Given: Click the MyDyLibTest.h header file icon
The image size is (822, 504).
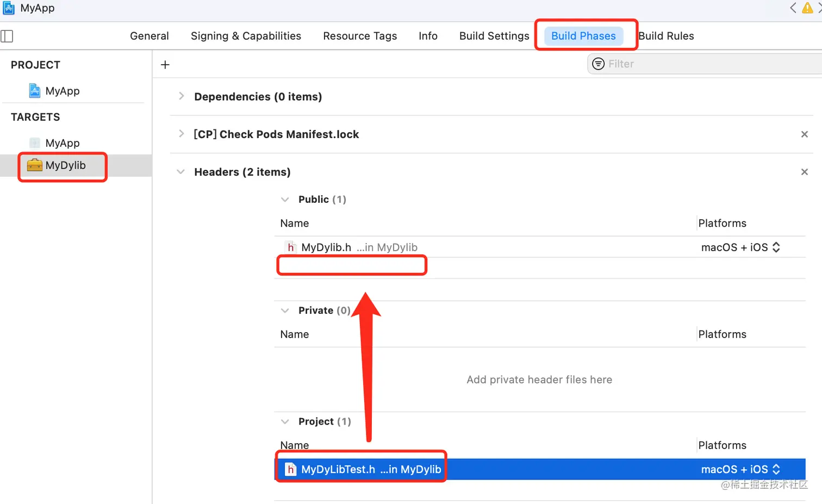Looking at the screenshot, I should [x=291, y=469].
